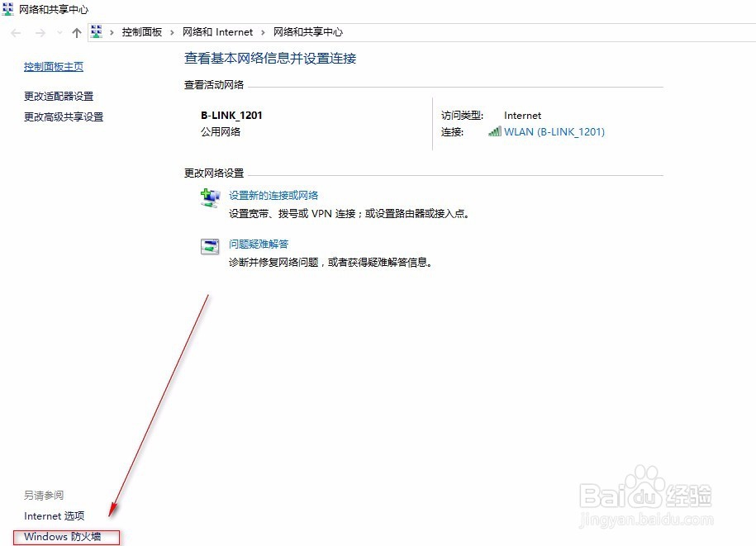Select 控制面板 from the breadcrumb path
The height and width of the screenshot is (546, 756).
[x=139, y=31]
